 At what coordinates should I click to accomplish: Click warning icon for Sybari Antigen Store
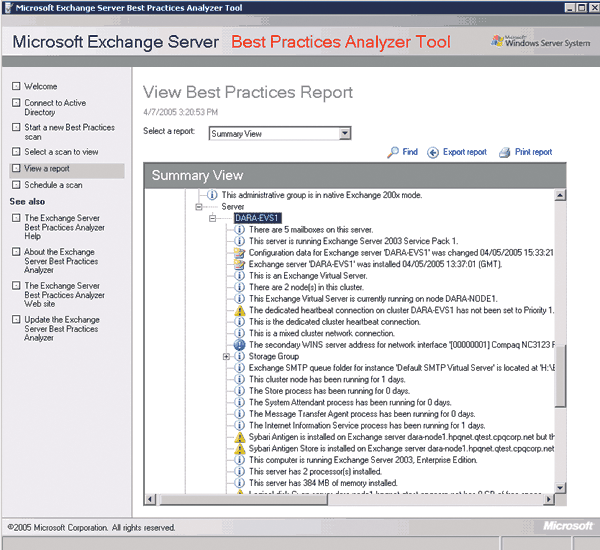tap(240, 451)
